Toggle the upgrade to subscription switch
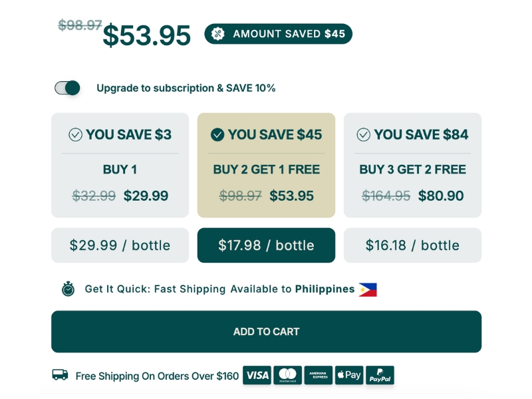The height and width of the screenshot is (399, 532). click(x=67, y=88)
